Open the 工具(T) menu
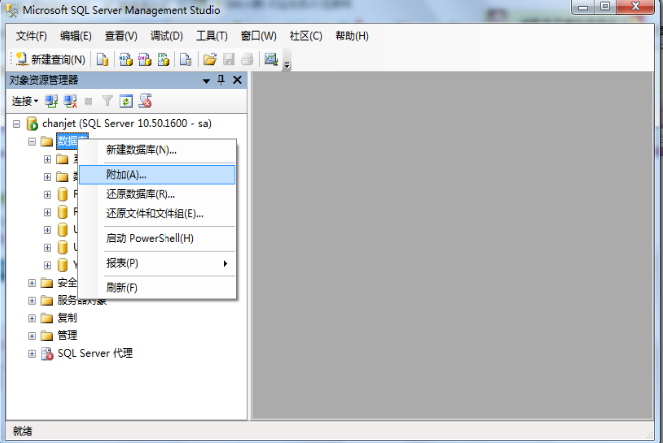The image size is (663, 443). [x=212, y=36]
